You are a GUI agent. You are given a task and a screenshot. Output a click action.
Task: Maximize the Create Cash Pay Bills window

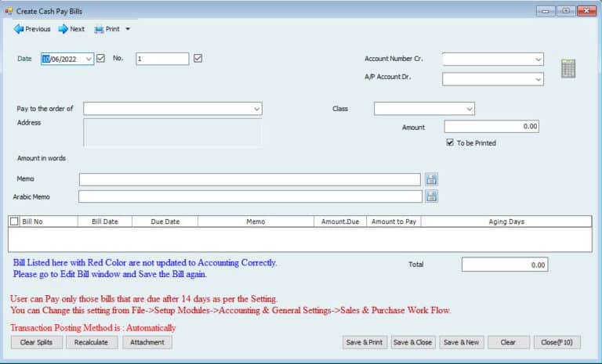point(566,11)
